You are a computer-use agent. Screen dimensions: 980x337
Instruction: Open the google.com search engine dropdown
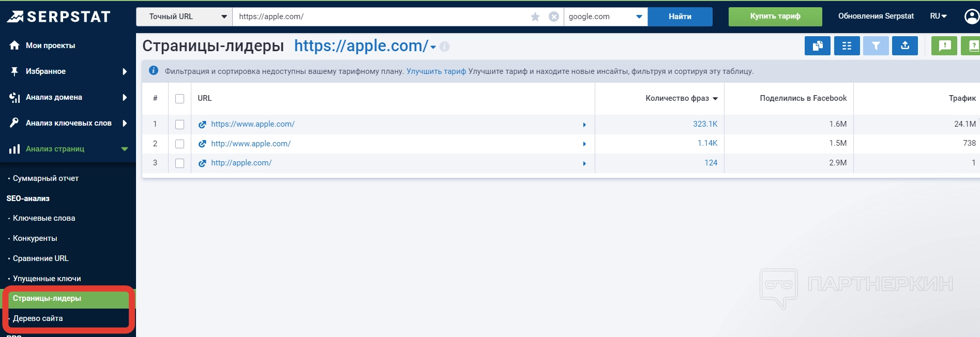(606, 17)
